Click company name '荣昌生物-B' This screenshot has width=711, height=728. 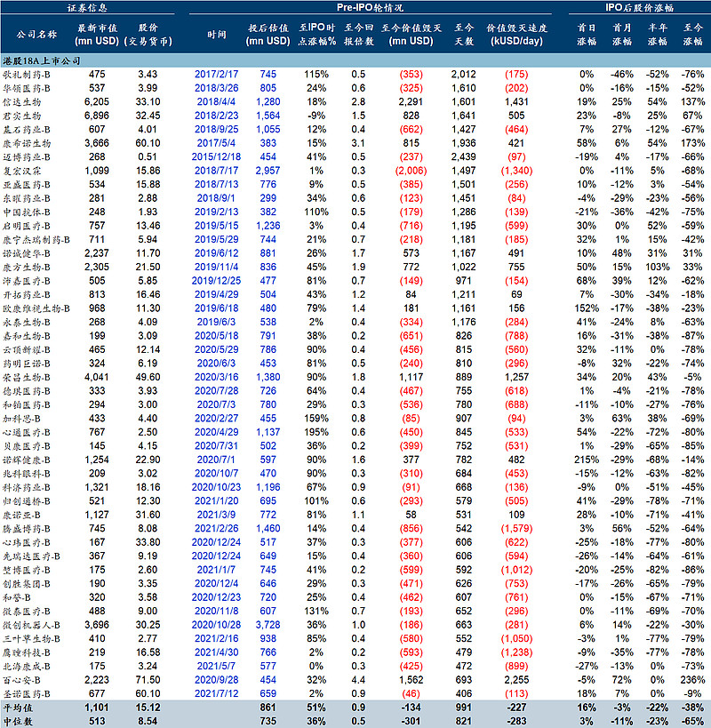point(27,378)
